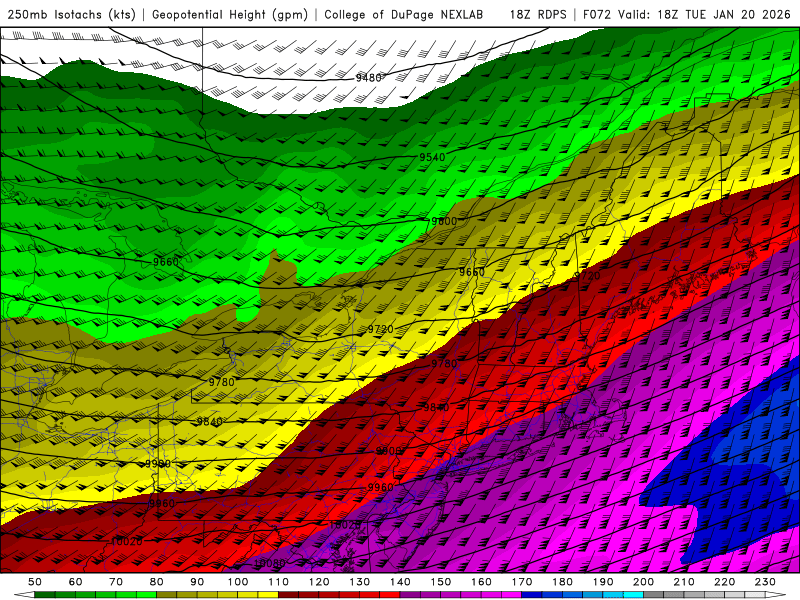The height and width of the screenshot is (600, 800).
Task: Click the 90 label on the color scale
Action: pyautogui.click(x=197, y=582)
